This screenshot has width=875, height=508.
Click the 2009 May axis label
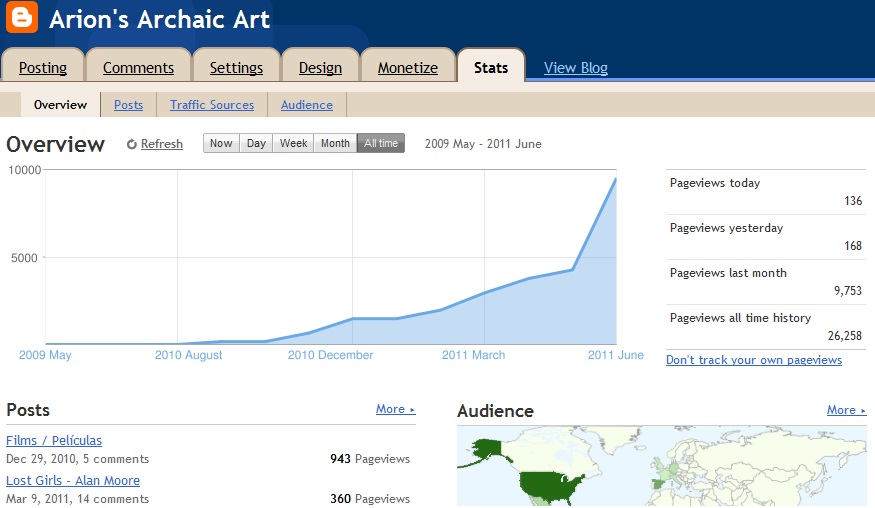pos(45,355)
